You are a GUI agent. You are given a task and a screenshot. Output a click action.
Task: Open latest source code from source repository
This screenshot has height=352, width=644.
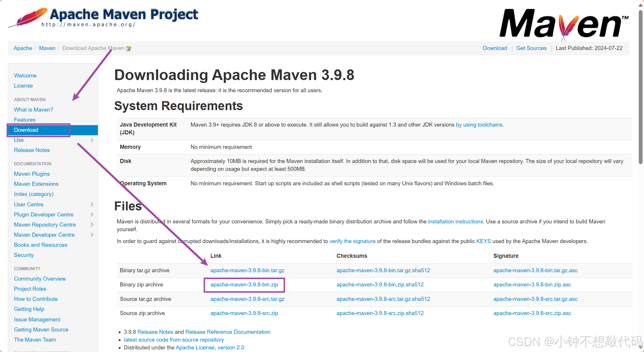pyautogui.click(x=174, y=340)
